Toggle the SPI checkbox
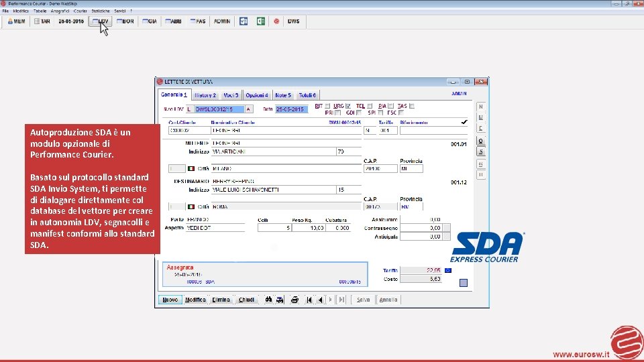644x362 pixels. (x=380, y=113)
